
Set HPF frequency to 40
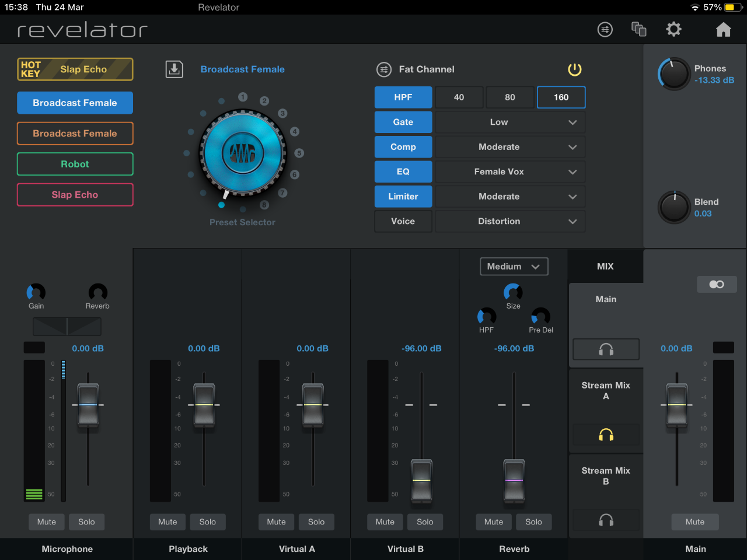coord(459,97)
